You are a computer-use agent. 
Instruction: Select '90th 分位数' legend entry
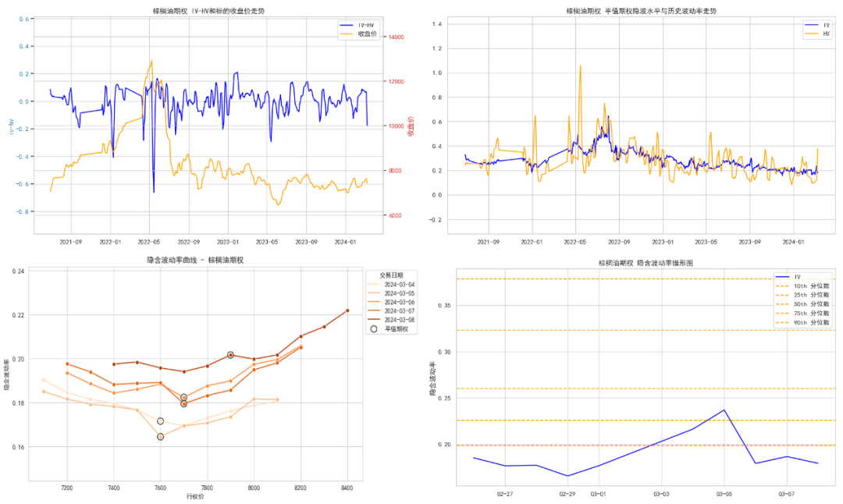(x=802, y=322)
